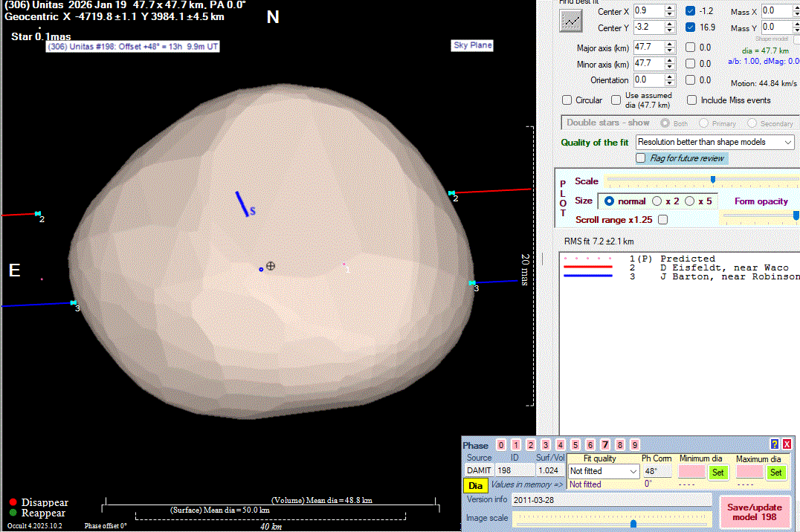Check Include Miss events

tap(692, 100)
